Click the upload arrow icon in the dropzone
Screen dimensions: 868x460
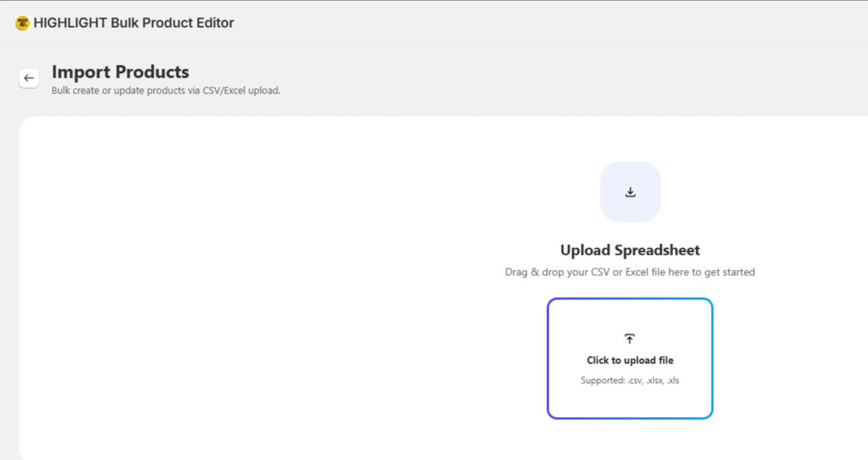tap(629, 339)
